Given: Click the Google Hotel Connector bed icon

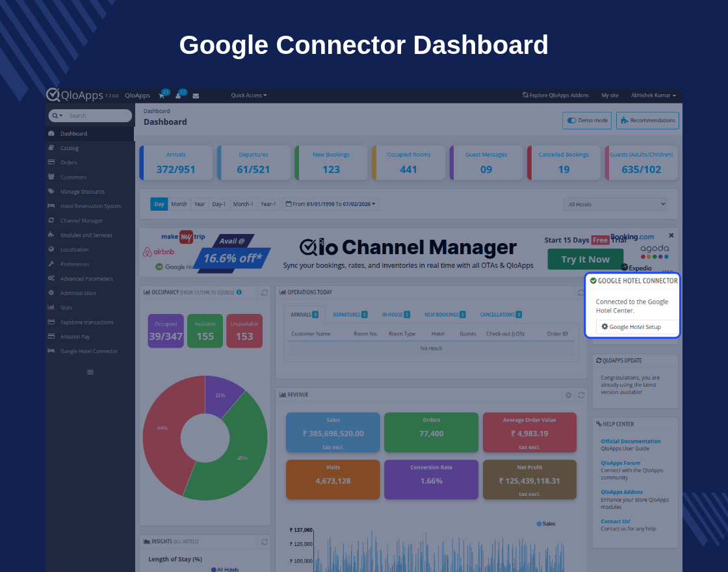Looking at the screenshot, I should pos(51,351).
